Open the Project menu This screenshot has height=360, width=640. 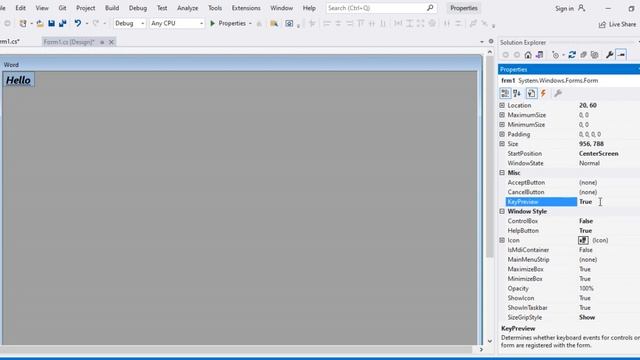(85, 8)
